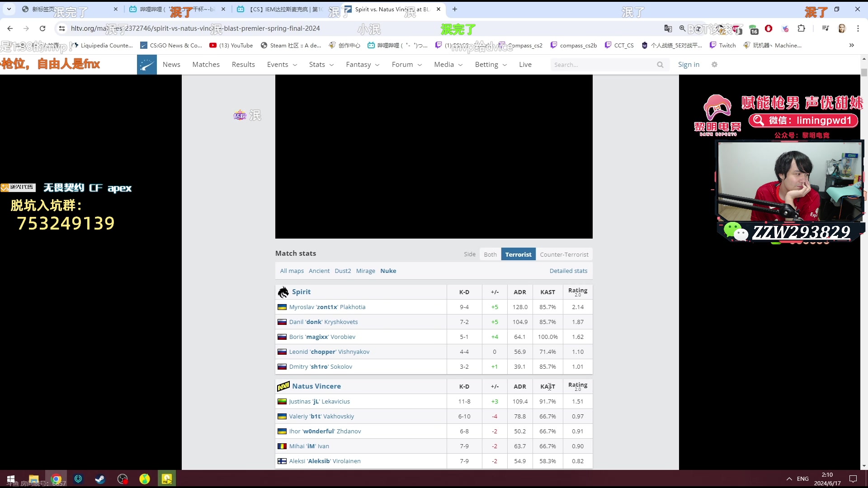The width and height of the screenshot is (868, 488).
Task: Click the search magnifier in HLTV search bar
Action: [660, 65]
